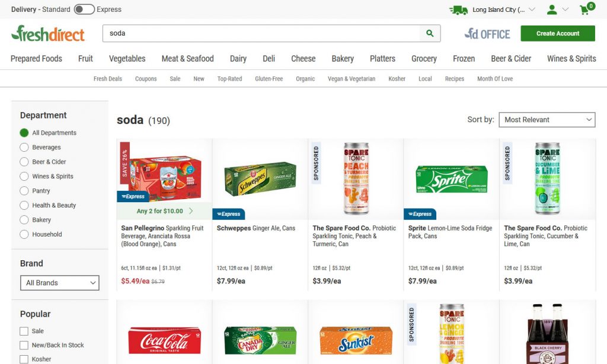Filter results by Beverages department
This screenshot has width=607, height=364.
tap(24, 147)
